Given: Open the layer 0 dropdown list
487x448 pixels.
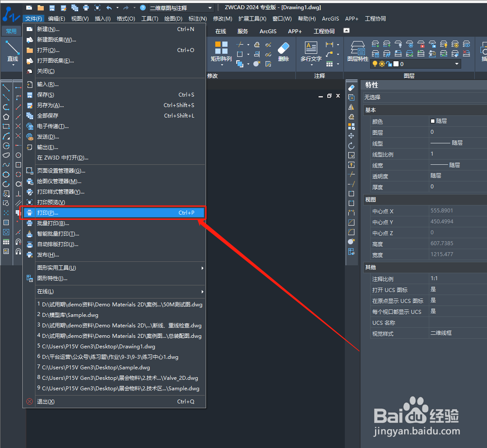Looking at the screenshot, I should pos(456,64).
